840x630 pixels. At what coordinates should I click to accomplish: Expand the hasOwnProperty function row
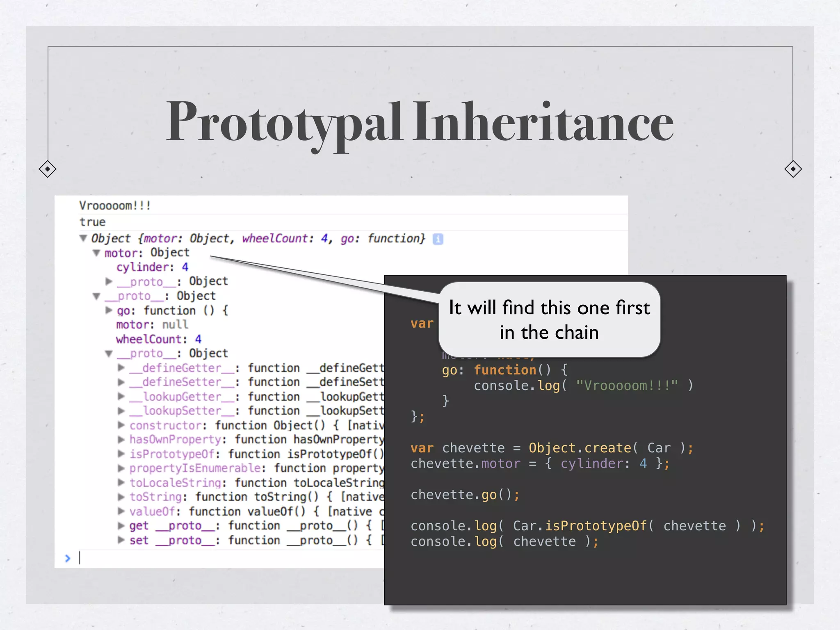[x=121, y=439]
